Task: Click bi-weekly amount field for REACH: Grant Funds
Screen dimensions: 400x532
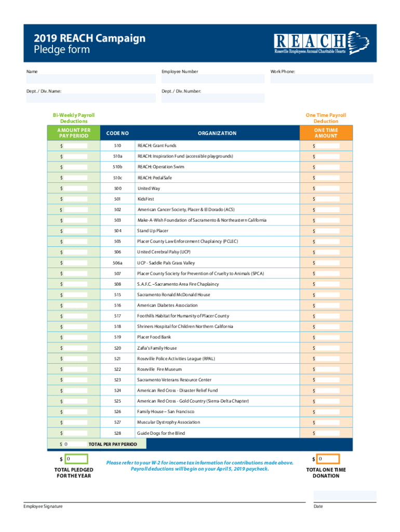Action: click(76, 146)
